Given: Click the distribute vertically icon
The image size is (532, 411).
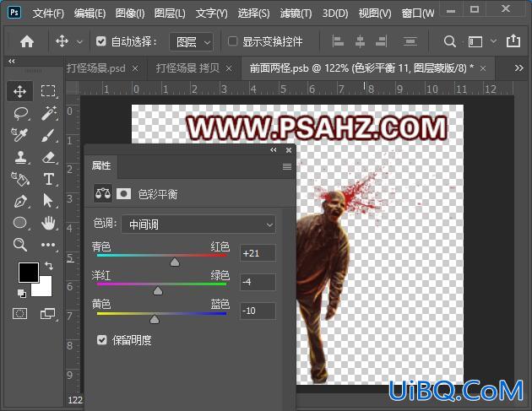Looking at the screenshot, I should pyautogui.click(x=410, y=41).
